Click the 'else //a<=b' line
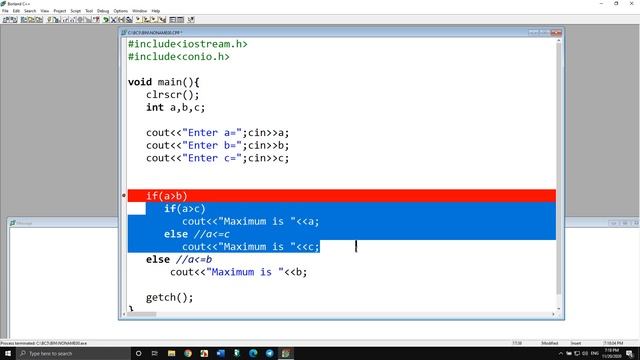Image resolution: width=640 pixels, height=360 pixels. (x=179, y=259)
